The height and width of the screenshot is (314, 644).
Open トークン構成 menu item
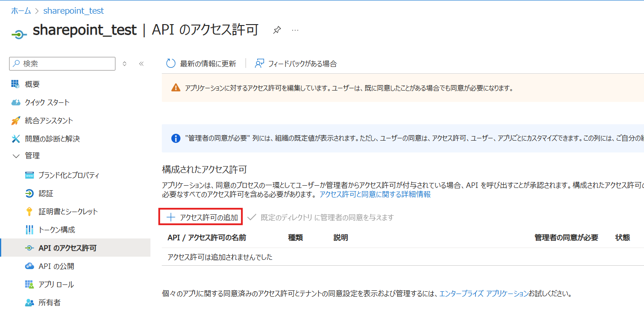[x=57, y=230]
